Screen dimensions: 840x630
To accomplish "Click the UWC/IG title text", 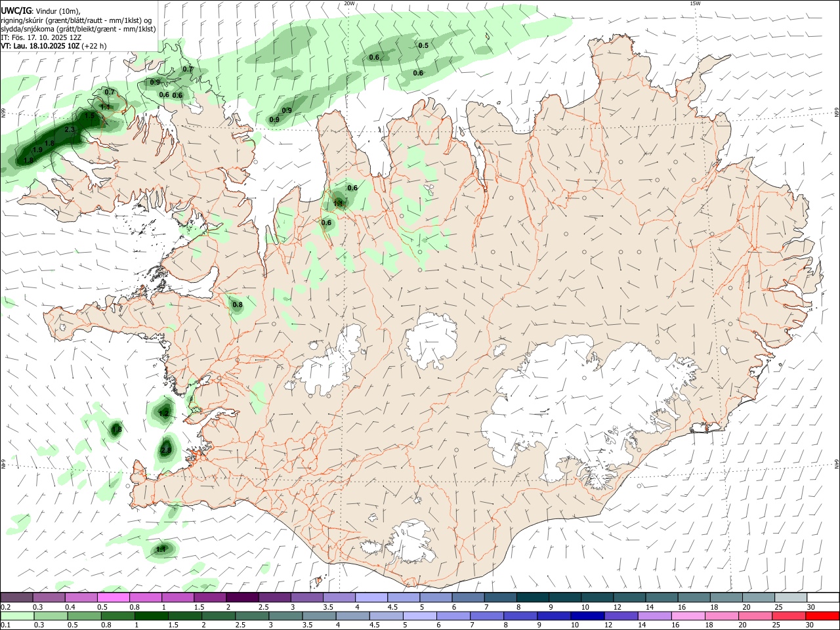I will [x=16, y=10].
